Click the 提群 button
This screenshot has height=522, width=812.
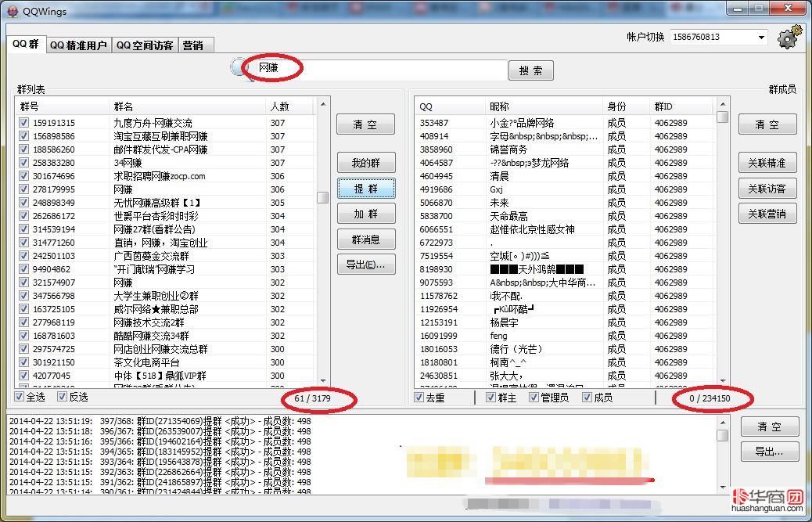(365, 189)
